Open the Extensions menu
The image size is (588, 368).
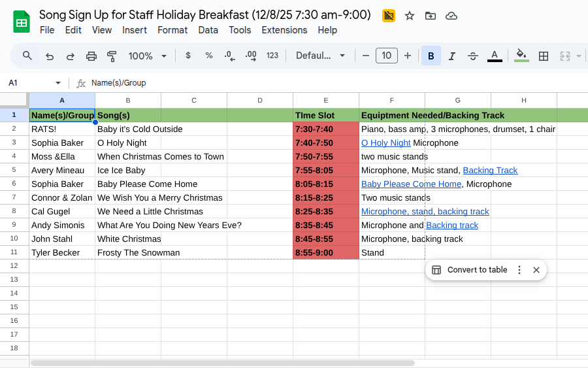point(284,30)
